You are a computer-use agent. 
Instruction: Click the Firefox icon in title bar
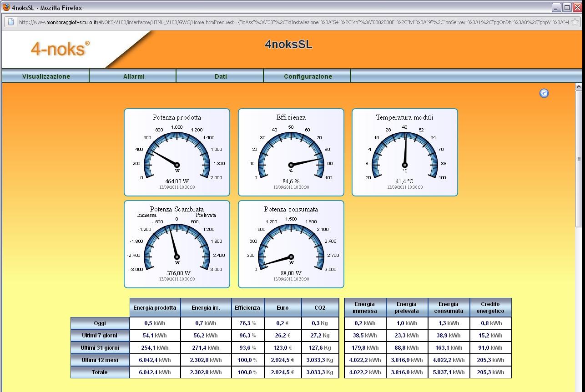click(x=6, y=7)
